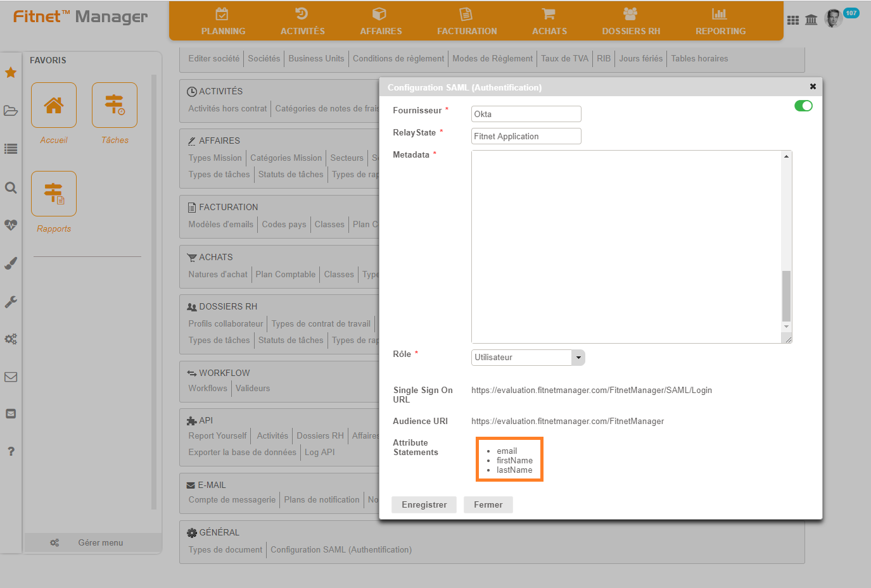This screenshot has height=588, width=871.
Task: Open the Tâches favorite icon
Action: pyautogui.click(x=115, y=105)
